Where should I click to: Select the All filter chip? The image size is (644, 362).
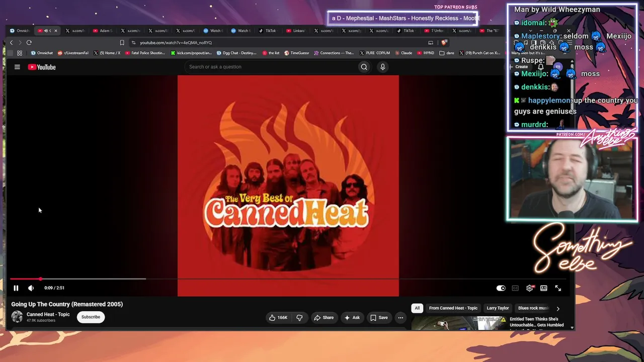(417, 308)
